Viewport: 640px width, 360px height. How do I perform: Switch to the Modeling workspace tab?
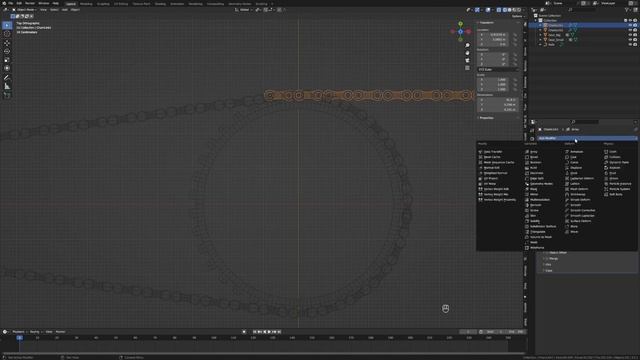(x=86, y=4)
